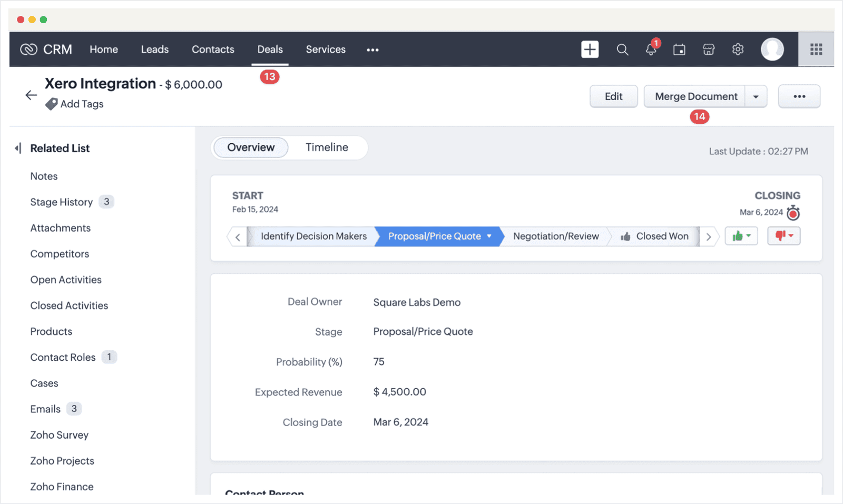Viewport: 843px width, 504px height.
Task: Open the calendar icon in top bar
Action: pos(680,50)
